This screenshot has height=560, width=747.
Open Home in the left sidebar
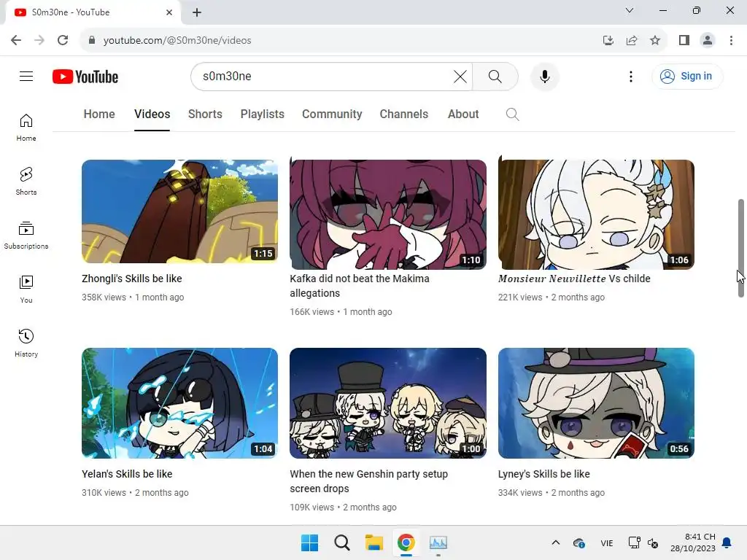tap(26, 128)
